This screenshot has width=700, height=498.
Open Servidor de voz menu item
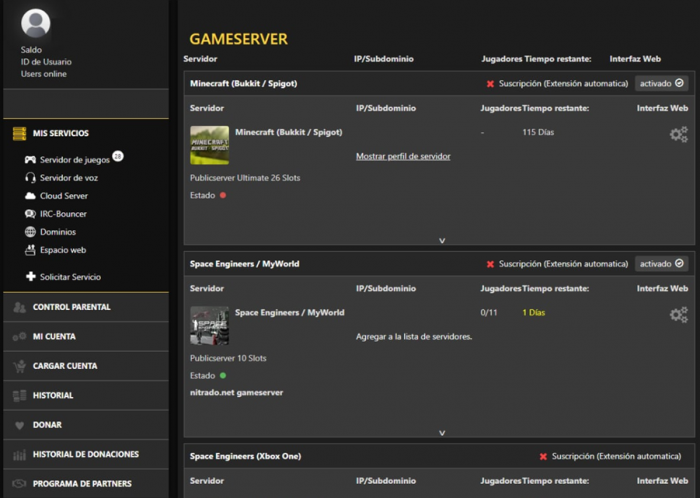point(69,178)
